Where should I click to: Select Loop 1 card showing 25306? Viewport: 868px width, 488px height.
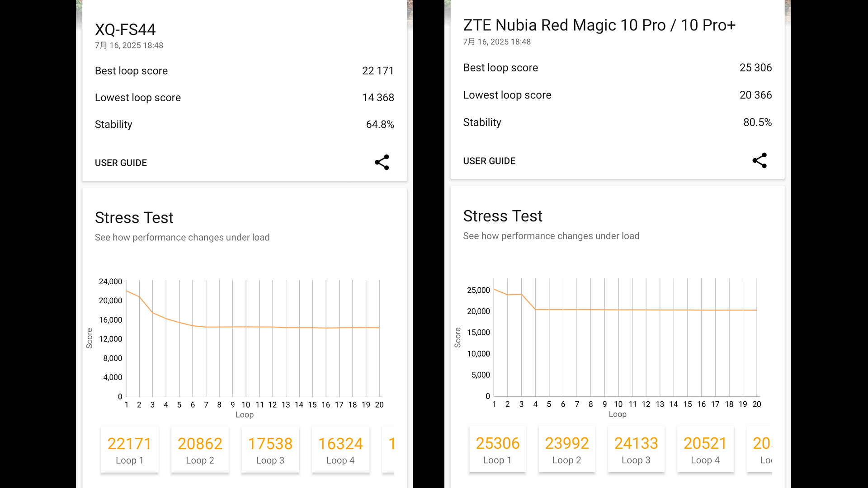tap(498, 449)
